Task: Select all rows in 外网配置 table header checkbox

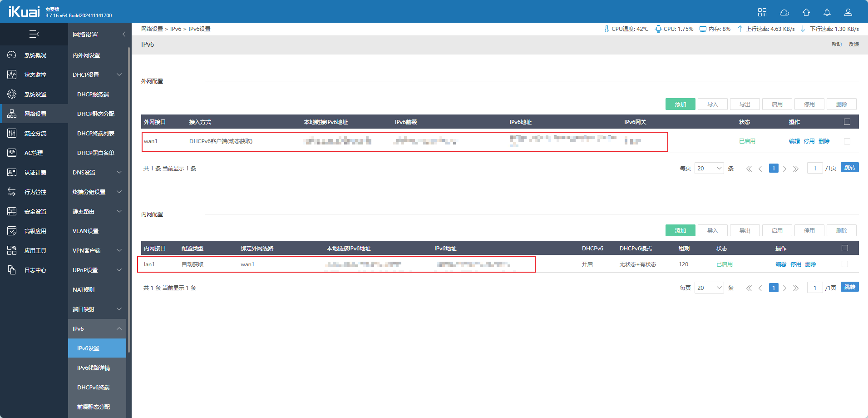Action: tap(847, 122)
